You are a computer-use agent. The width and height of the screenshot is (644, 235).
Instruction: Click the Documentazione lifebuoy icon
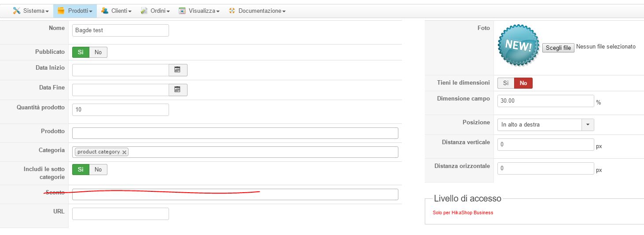point(232,11)
